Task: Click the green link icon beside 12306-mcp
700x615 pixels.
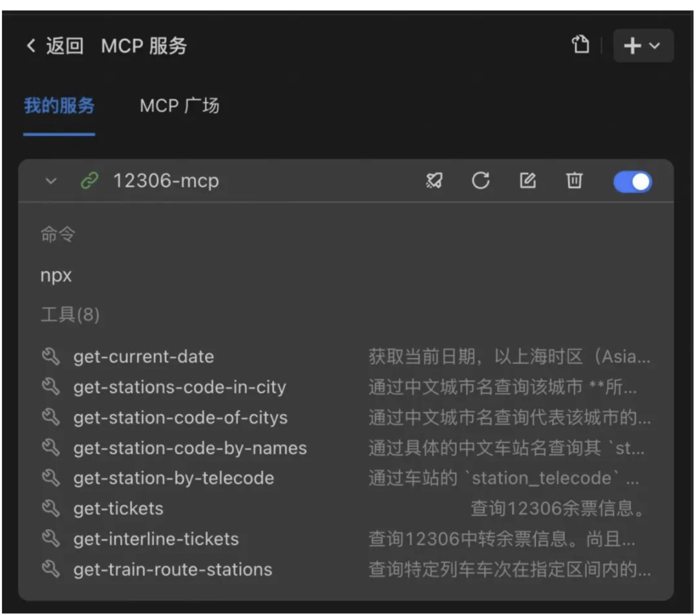Action: point(90,181)
